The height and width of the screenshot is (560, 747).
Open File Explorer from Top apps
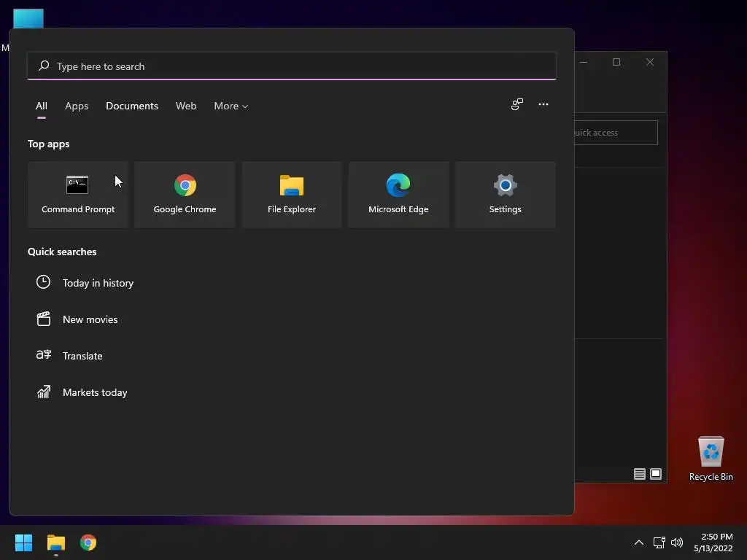click(x=292, y=195)
